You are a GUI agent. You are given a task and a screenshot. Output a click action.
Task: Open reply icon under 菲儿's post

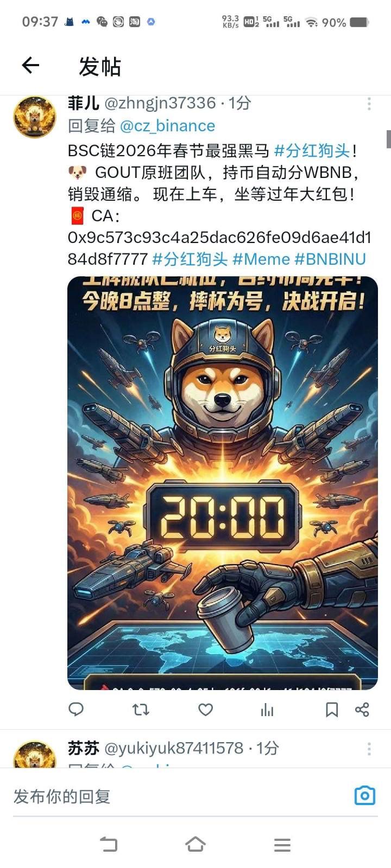(x=76, y=709)
